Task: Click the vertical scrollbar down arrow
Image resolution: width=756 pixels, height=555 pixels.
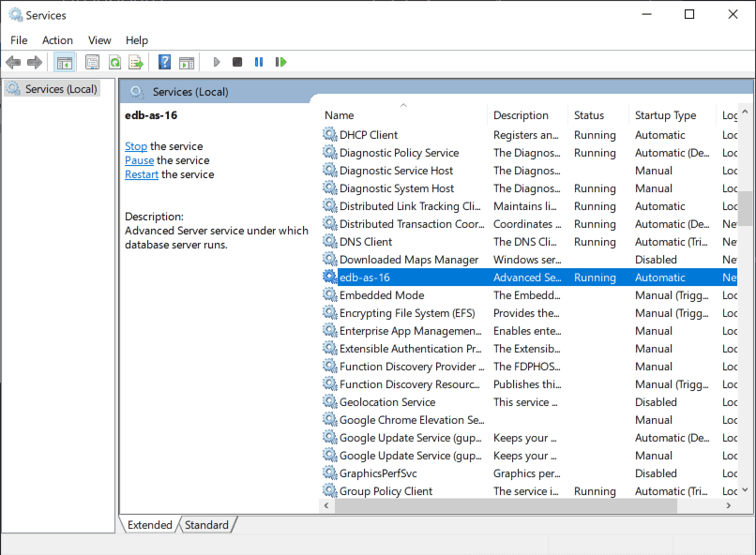Action: [x=746, y=489]
